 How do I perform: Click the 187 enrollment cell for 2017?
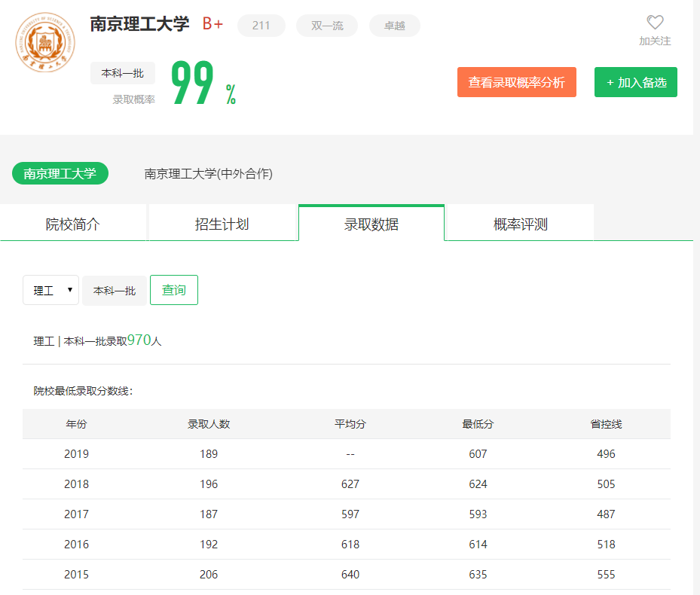[x=209, y=514]
